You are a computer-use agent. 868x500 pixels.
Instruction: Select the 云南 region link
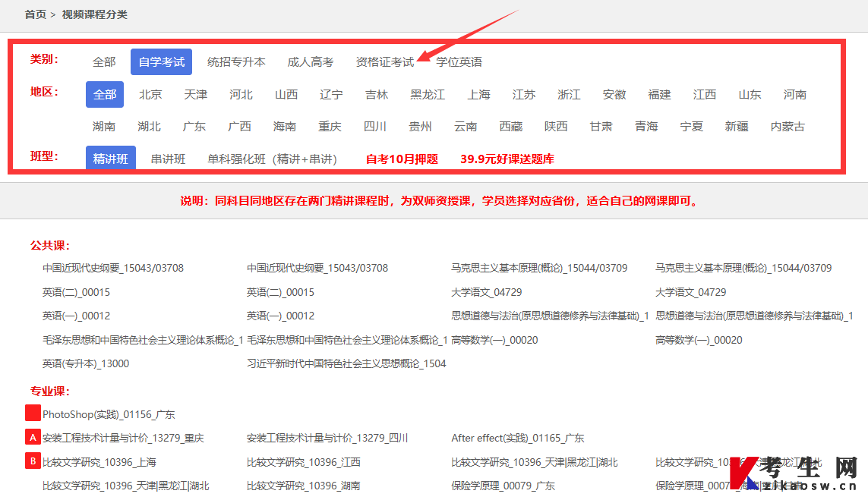coord(465,127)
